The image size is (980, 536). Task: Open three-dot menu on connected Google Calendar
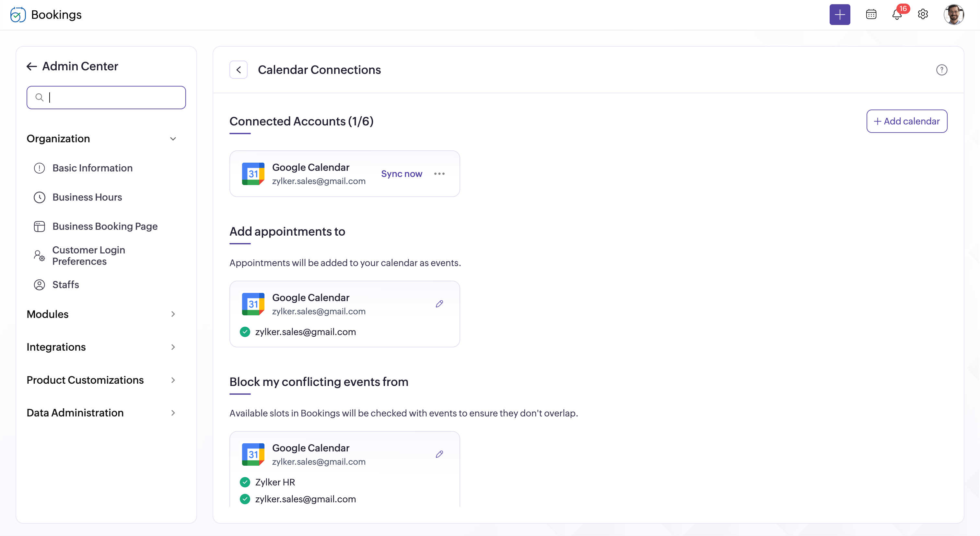tap(439, 174)
